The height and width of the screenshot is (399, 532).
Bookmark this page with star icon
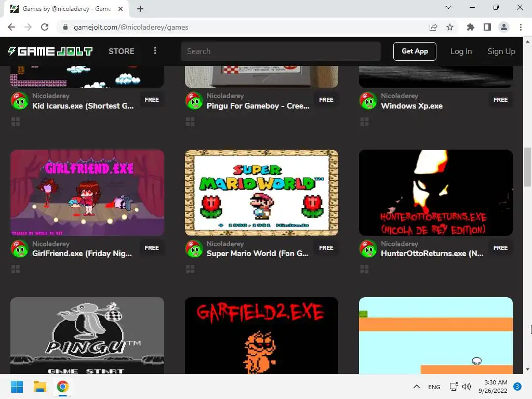(x=450, y=27)
